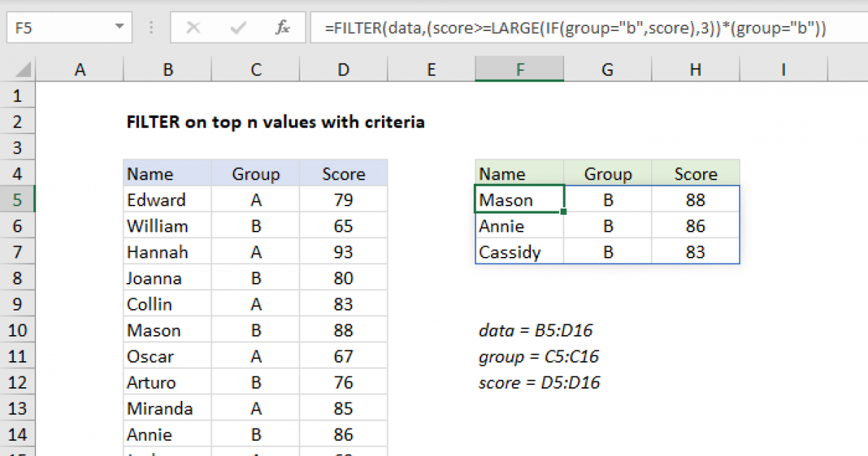868x456 pixels.
Task: Select row 1 header
Action: pyautogui.click(x=18, y=96)
